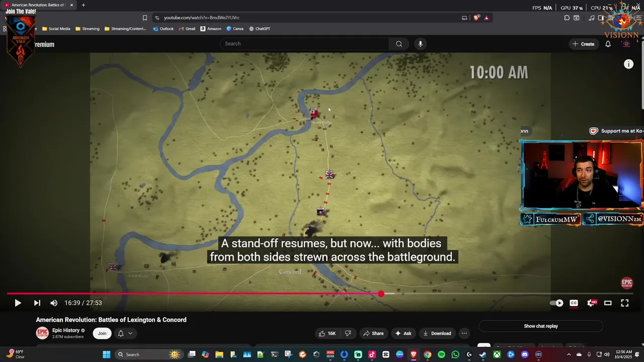Open the clock showing 12:56 AM
Screen dimensions: 644x362
(623, 354)
